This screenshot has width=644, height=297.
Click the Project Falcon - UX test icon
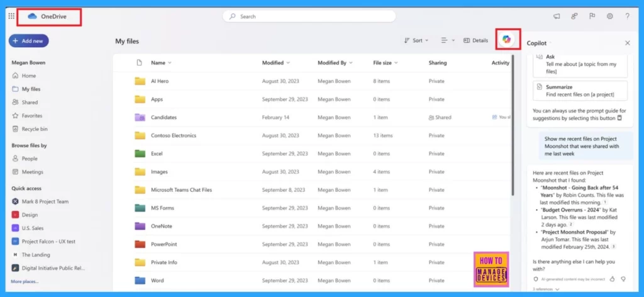(15, 242)
